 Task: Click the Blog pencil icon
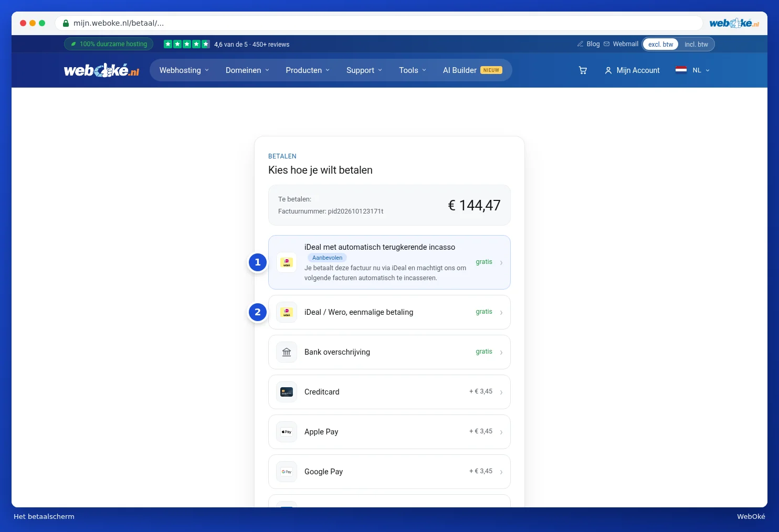[580, 44]
